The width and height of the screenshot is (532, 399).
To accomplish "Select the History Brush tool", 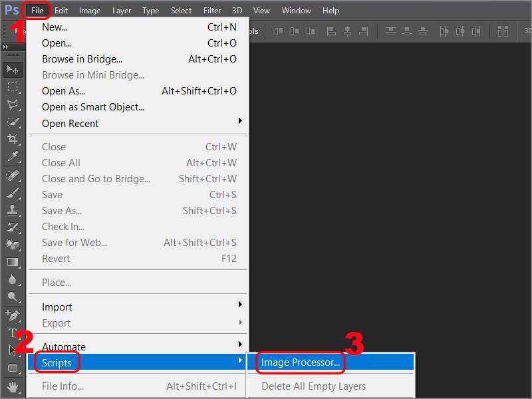I will click(13, 227).
